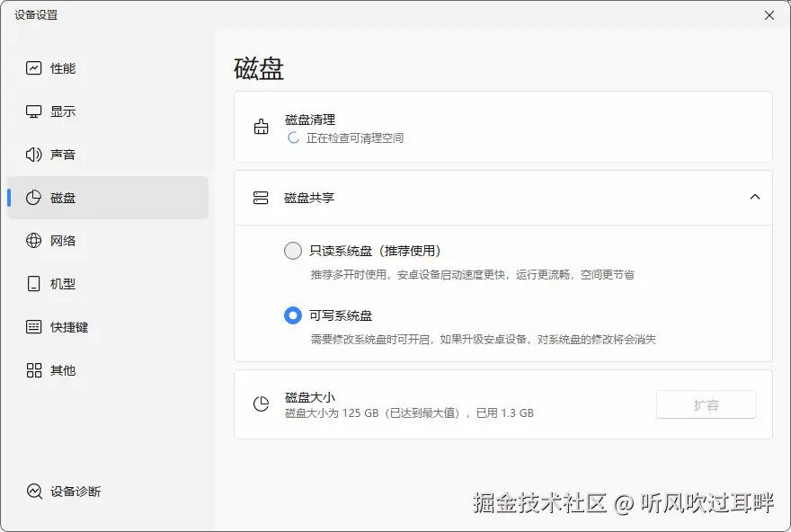Select the 性能 performance graph icon
791x532 pixels.
(32, 67)
